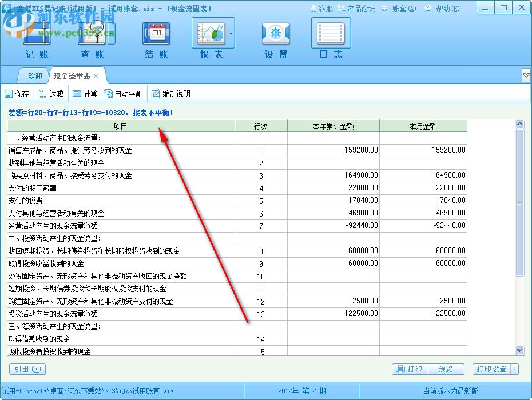Click the 引出 (export) button
This screenshot has height=400, width=532.
tap(26, 369)
